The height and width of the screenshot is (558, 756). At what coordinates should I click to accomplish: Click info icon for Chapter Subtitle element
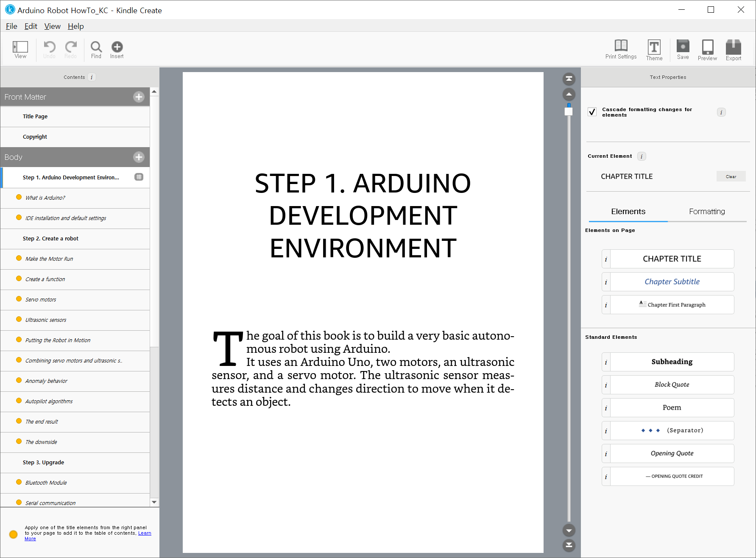(x=606, y=282)
